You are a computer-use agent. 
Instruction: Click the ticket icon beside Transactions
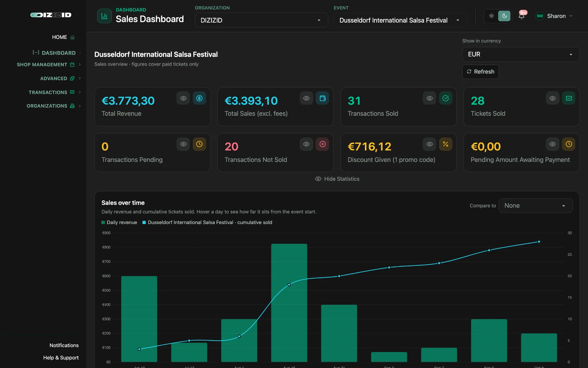tap(72, 92)
